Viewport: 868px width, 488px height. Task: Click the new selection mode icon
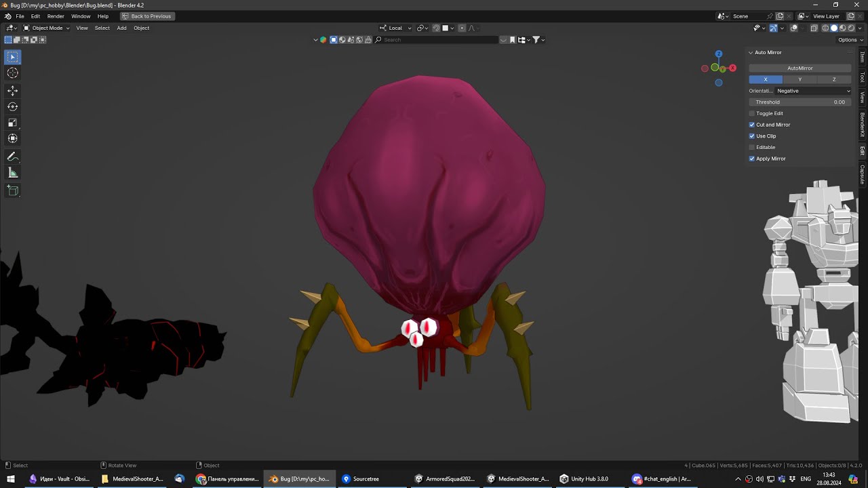point(8,40)
